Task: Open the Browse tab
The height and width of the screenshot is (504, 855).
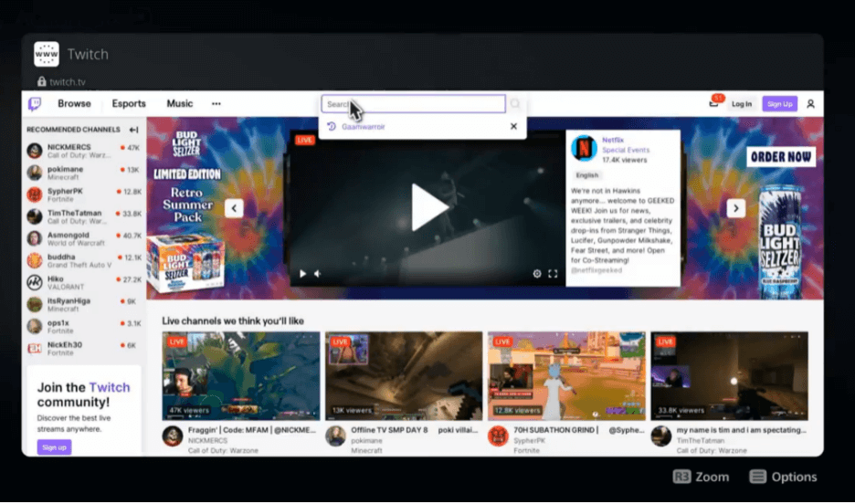Action: [74, 103]
